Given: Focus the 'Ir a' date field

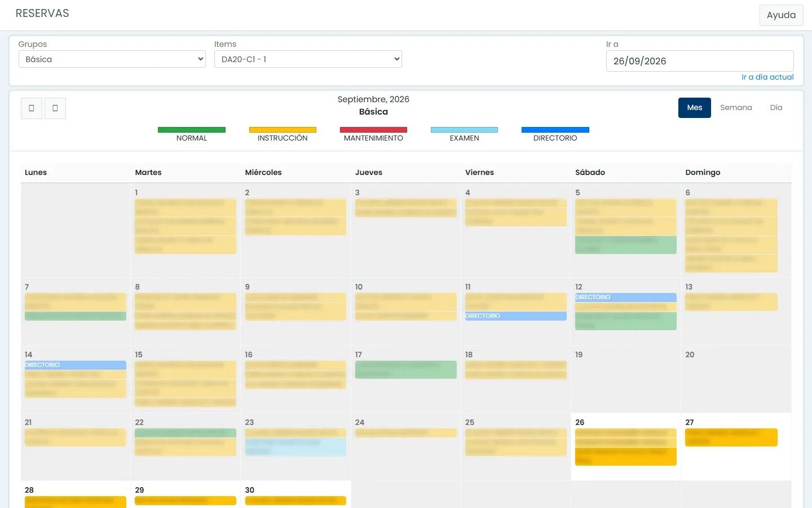Looking at the screenshot, I should pos(700,61).
